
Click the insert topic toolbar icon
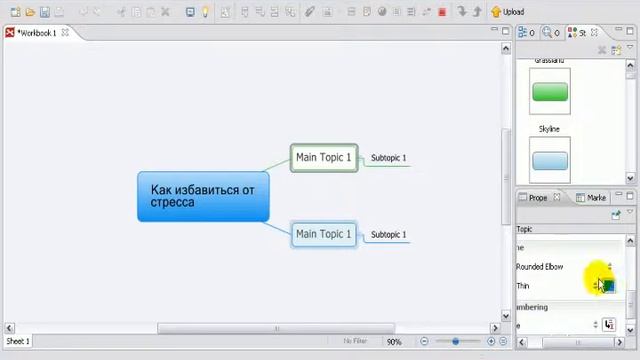pos(245,12)
